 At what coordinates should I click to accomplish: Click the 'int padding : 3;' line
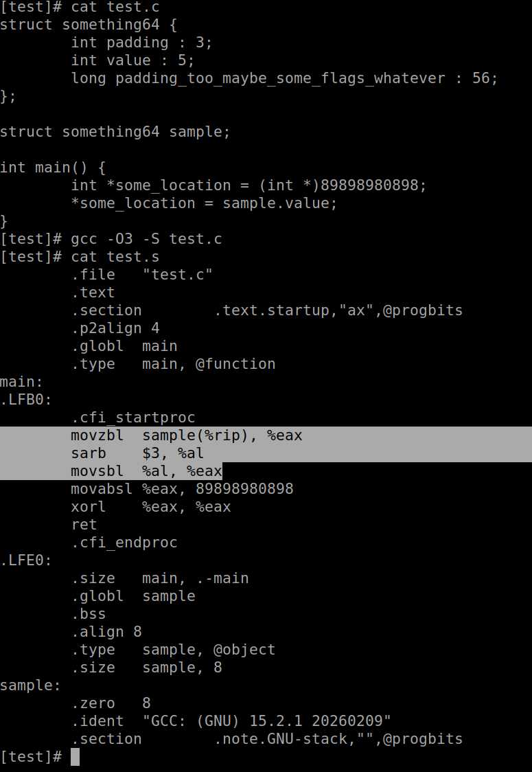coord(141,43)
